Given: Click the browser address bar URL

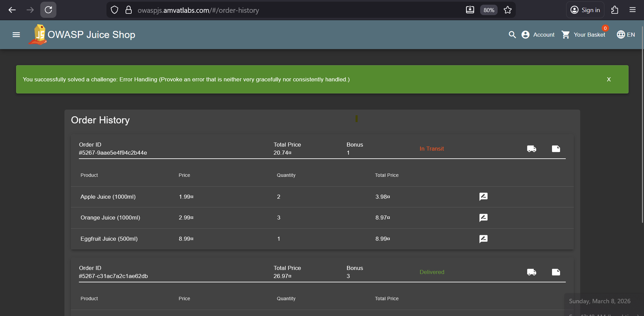Looking at the screenshot, I should click(198, 10).
